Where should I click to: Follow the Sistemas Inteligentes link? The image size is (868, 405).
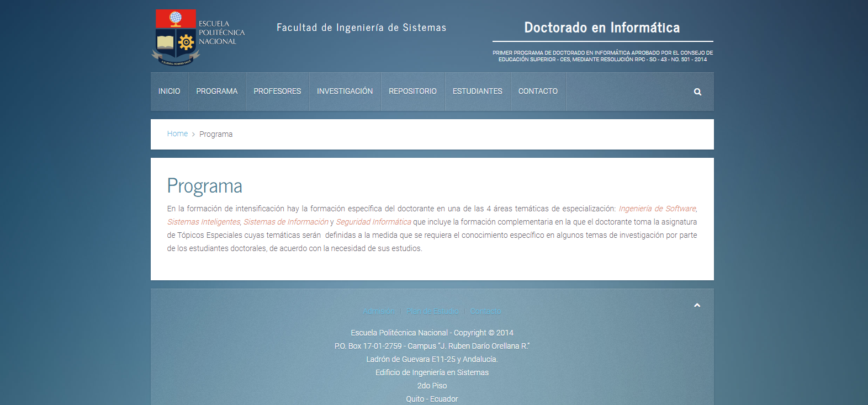(x=203, y=222)
